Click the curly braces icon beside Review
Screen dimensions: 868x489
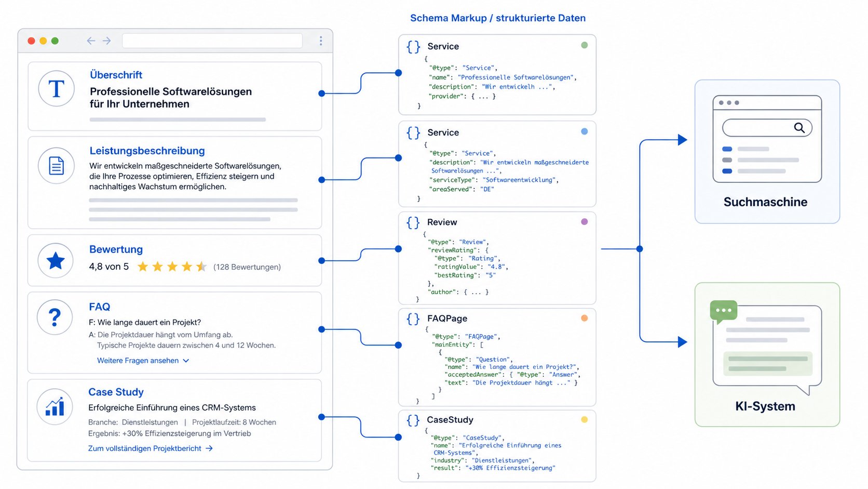point(413,222)
